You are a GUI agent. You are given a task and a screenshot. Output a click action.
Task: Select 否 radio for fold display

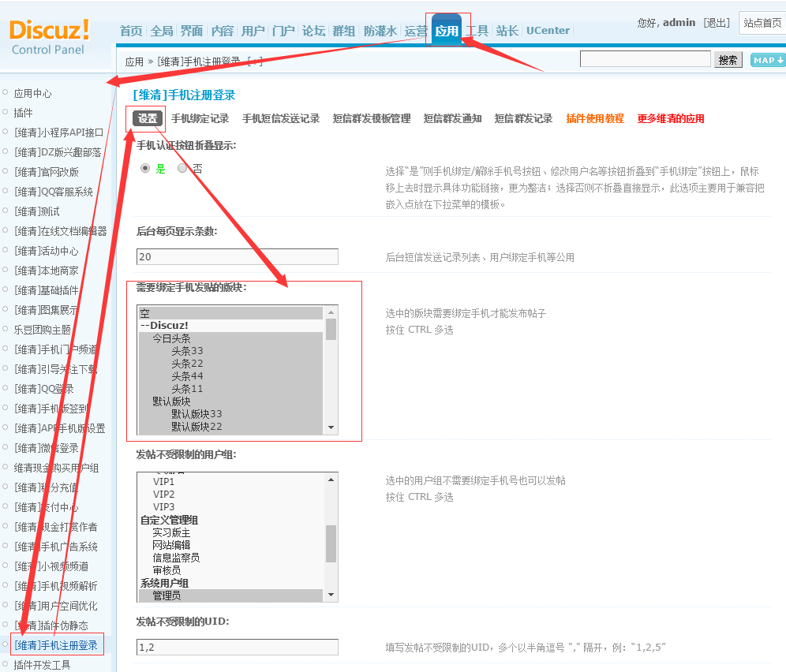point(182,168)
